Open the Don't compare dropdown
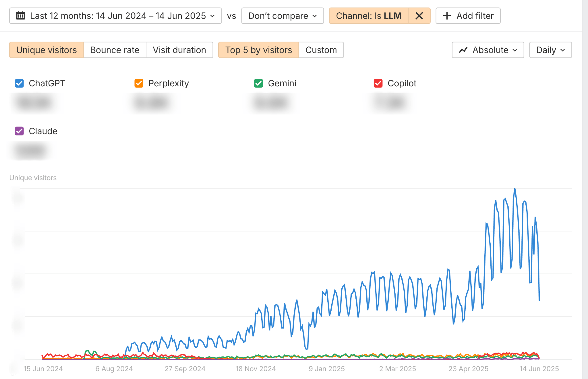 pos(282,16)
